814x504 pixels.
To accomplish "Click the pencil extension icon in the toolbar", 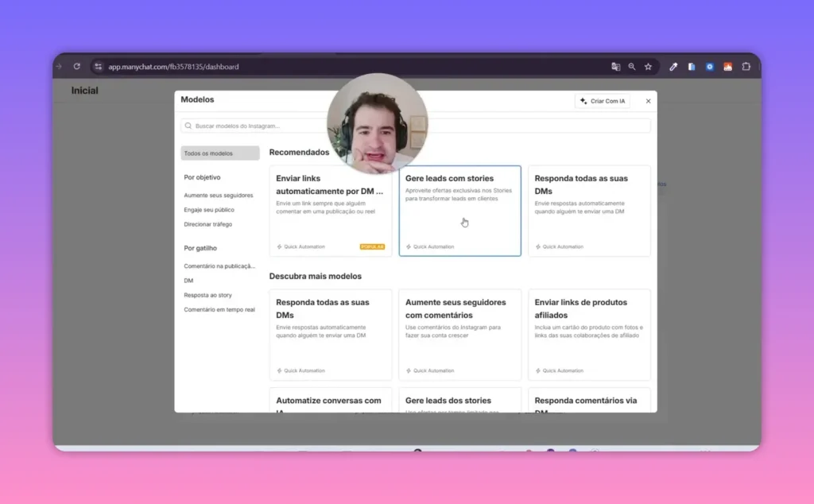I will coord(674,67).
